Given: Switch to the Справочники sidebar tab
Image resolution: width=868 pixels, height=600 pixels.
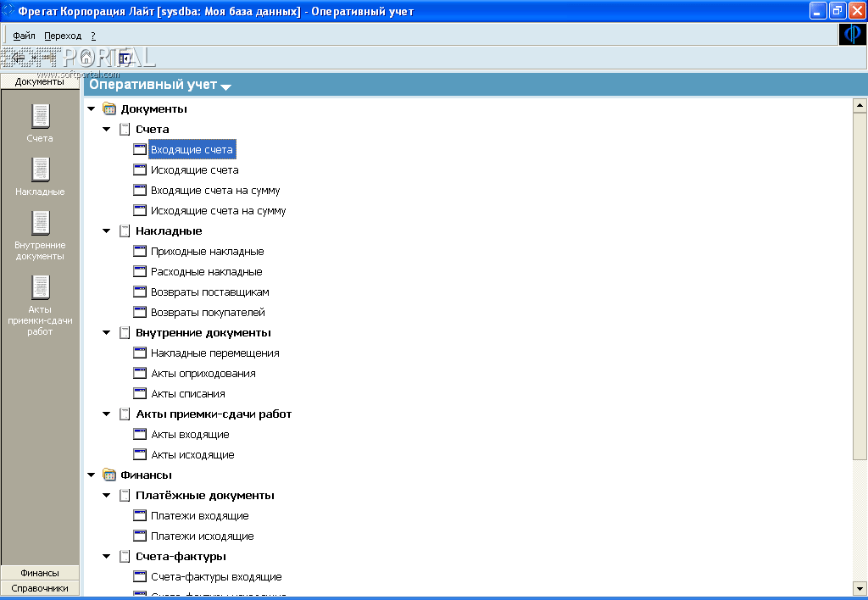Looking at the screenshot, I should [40, 588].
